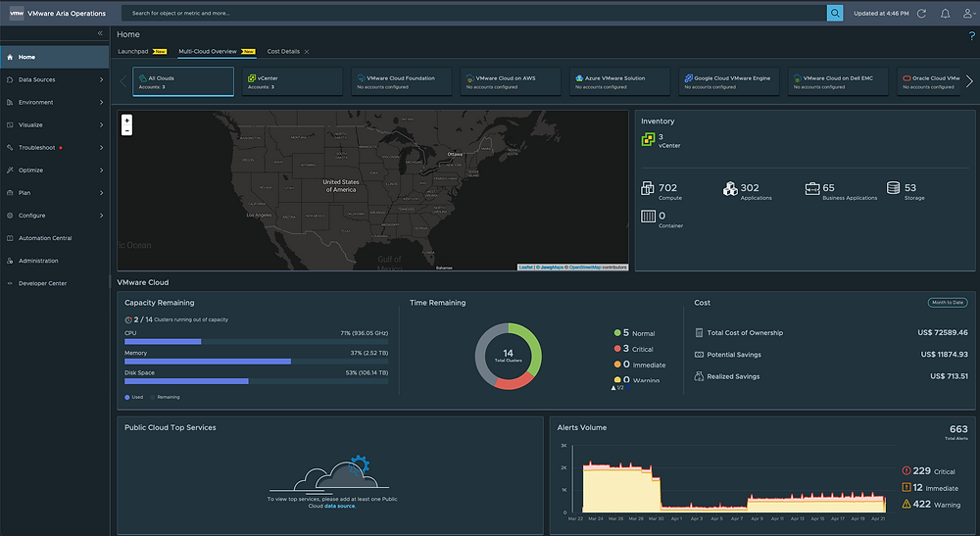The height and width of the screenshot is (536, 980).
Task: Click the Troubleshoot sidebar icon
Action: (x=10, y=147)
